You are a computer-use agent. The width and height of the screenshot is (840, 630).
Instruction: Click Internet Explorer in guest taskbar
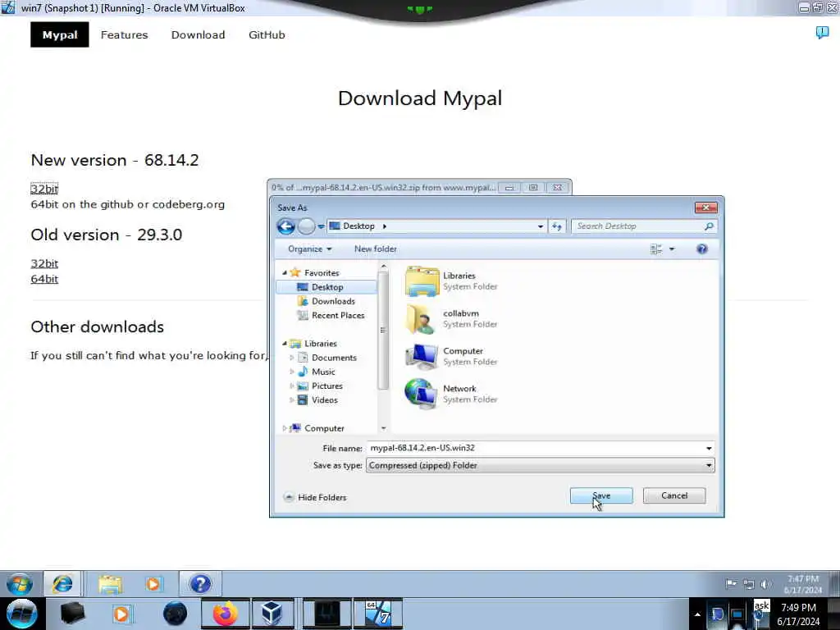(x=62, y=583)
